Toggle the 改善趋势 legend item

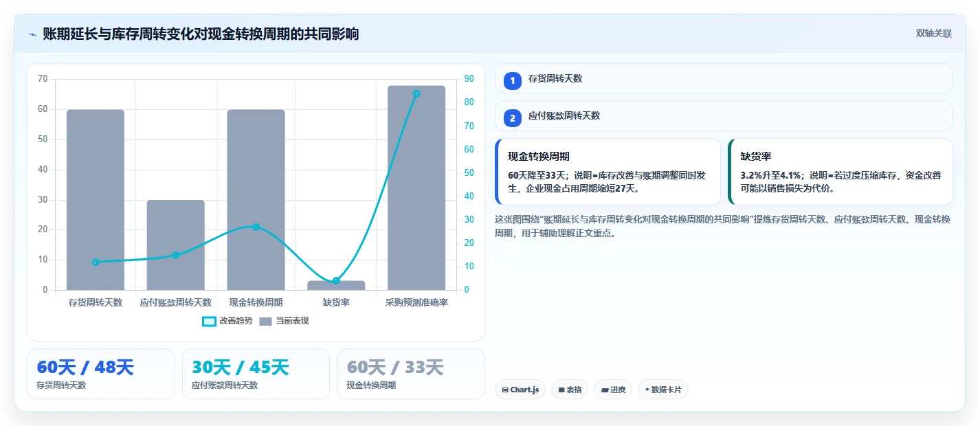pos(227,321)
